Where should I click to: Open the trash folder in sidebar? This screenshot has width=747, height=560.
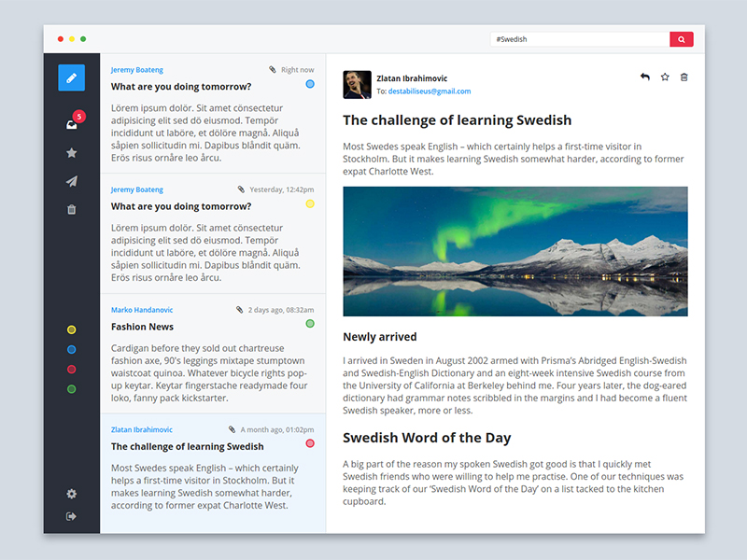72,209
